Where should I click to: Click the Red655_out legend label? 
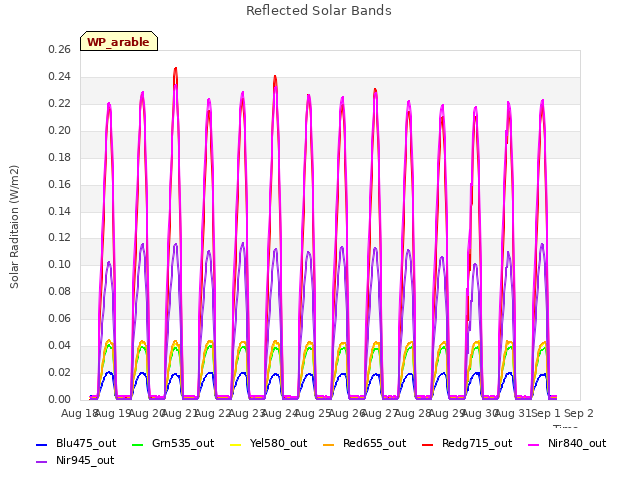pos(374,443)
